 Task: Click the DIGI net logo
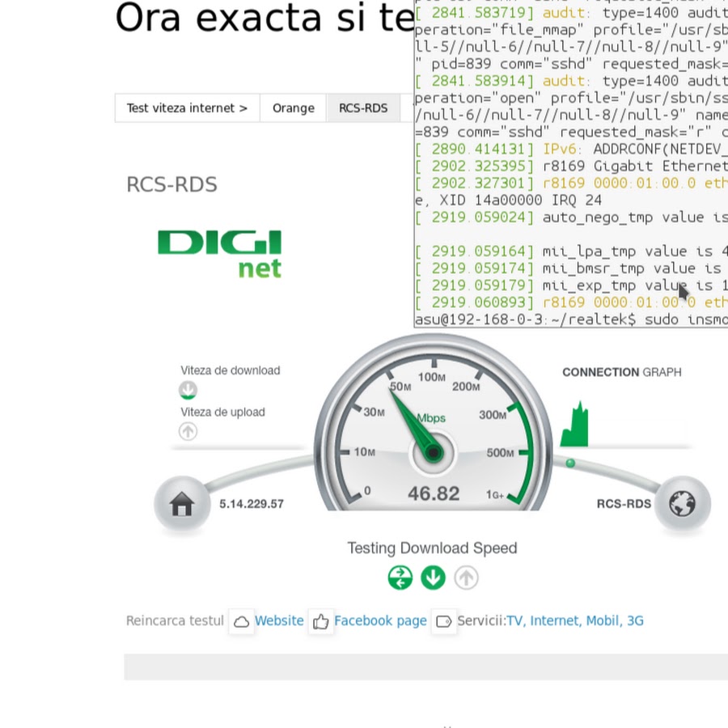(x=219, y=254)
